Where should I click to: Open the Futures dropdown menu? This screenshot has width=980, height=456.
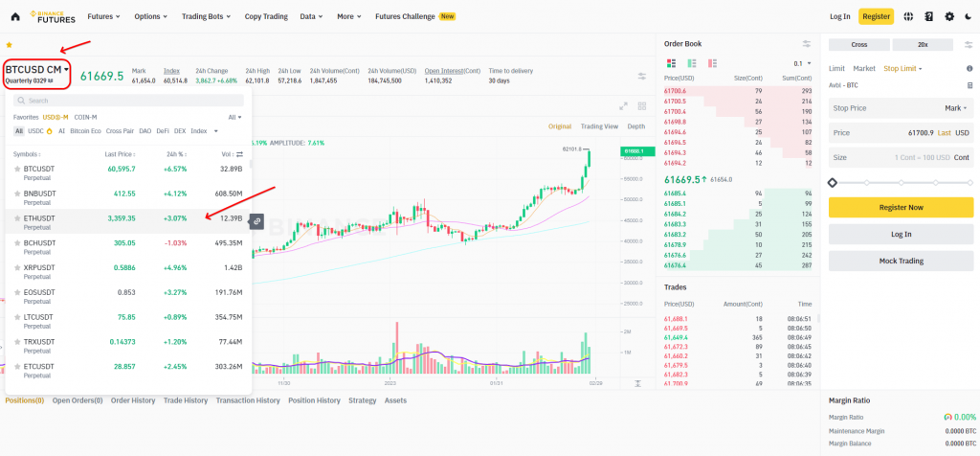(103, 17)
